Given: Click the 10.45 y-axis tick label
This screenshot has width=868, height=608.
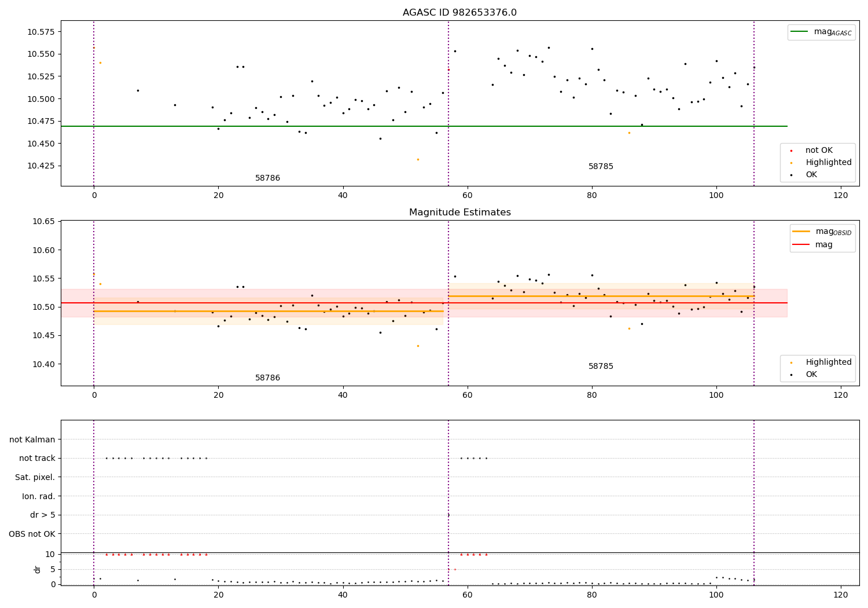Looking at the screenshot, I should tap(43, 336).
